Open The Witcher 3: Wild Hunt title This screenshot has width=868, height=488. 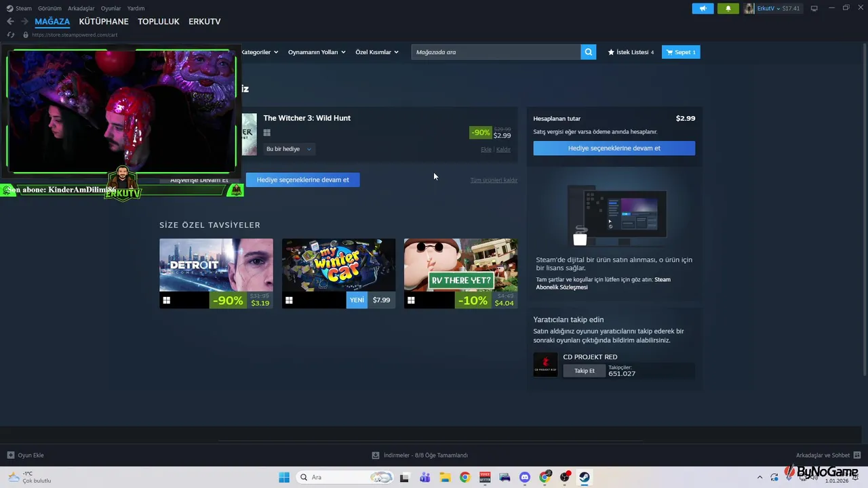tap(307, 118)
